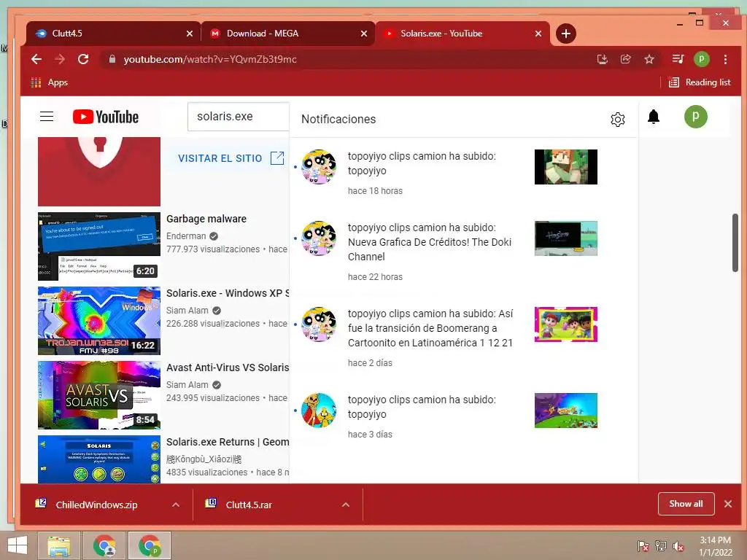Screen dimensions: 747x560
Task: Click VISITAR EL SITIO link
Action: [x=231, y=158]
